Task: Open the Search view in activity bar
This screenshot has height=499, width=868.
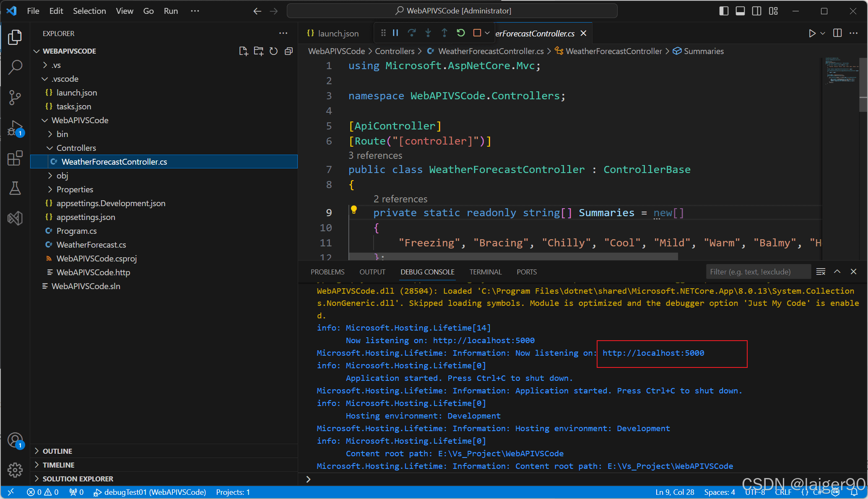Action: tap(15, 67)
